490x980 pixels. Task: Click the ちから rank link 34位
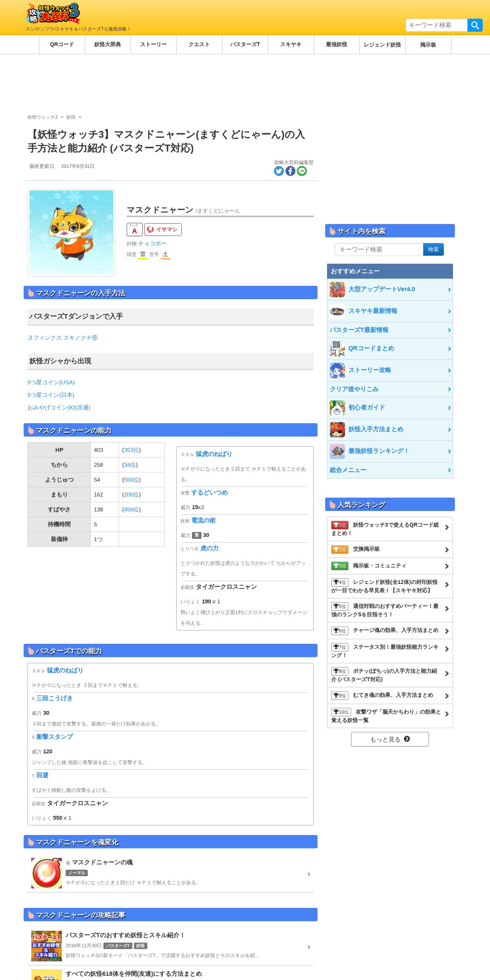coord(130,465)
